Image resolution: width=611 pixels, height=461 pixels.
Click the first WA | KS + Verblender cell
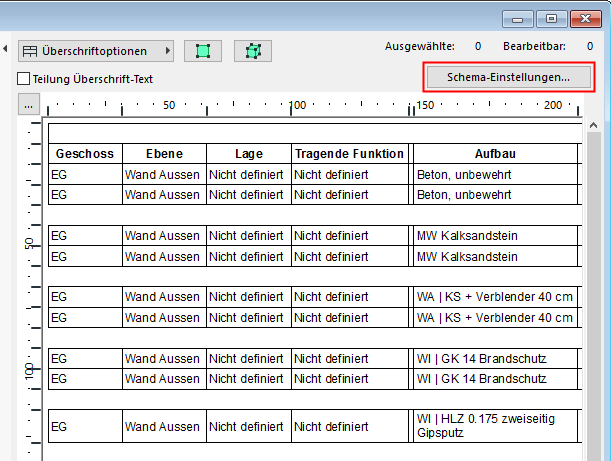495,297
